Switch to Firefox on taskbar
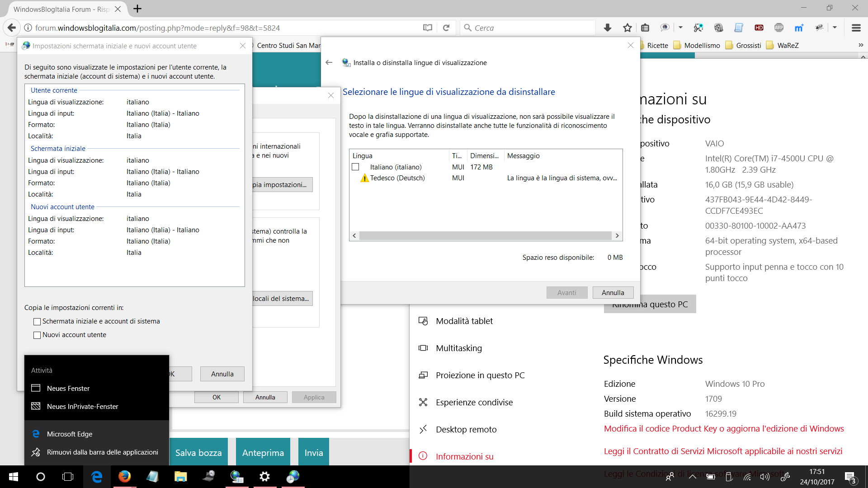Viewport: 868px width, 488px height. tap(124, 477)
